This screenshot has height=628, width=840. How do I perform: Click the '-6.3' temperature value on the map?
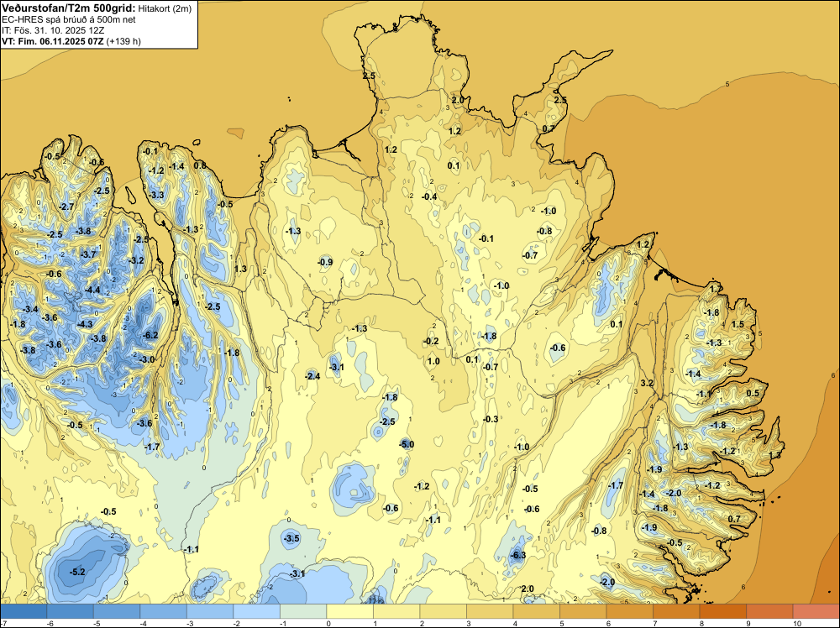coord(518,555)
